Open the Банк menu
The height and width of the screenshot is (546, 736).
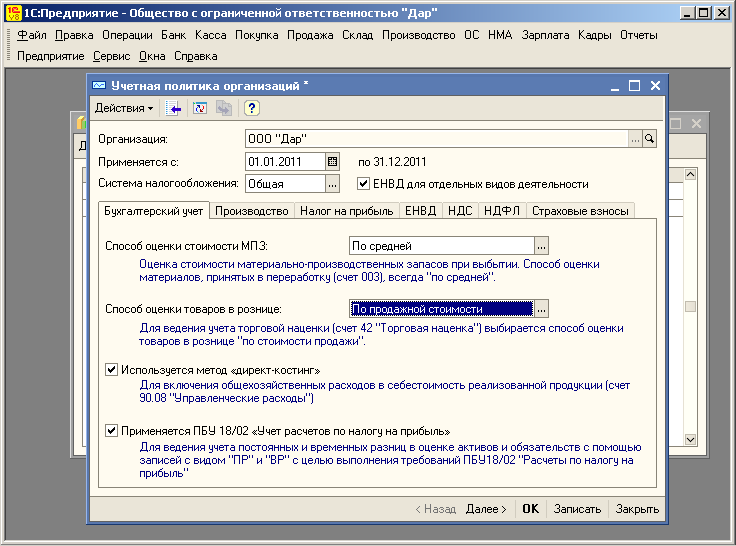(174, 35)
